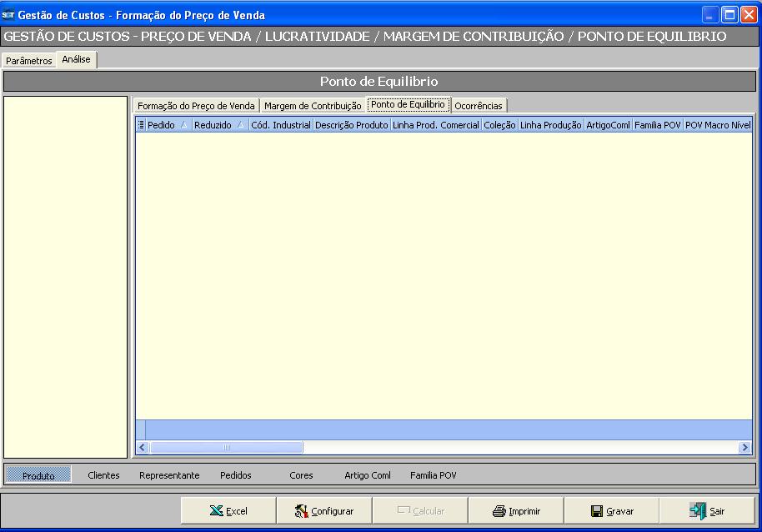
Task: Choose the Clientes grouping option
Action: point(103,475)
